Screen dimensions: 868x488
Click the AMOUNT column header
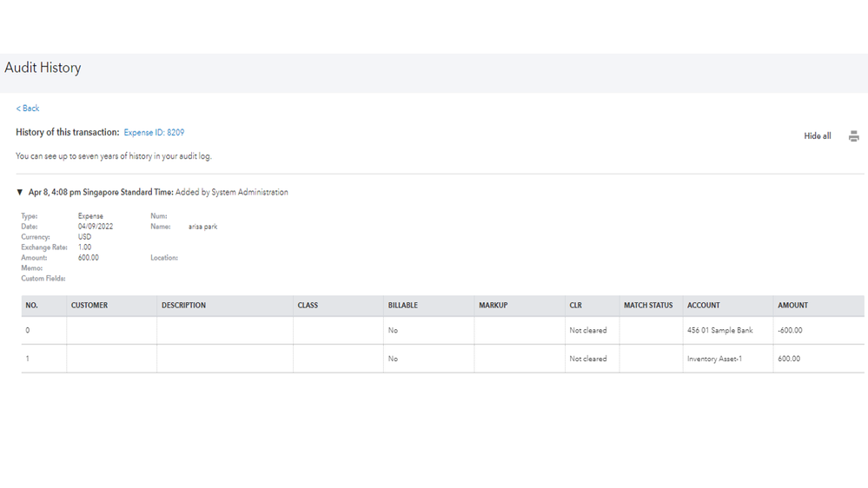point(792,306)
